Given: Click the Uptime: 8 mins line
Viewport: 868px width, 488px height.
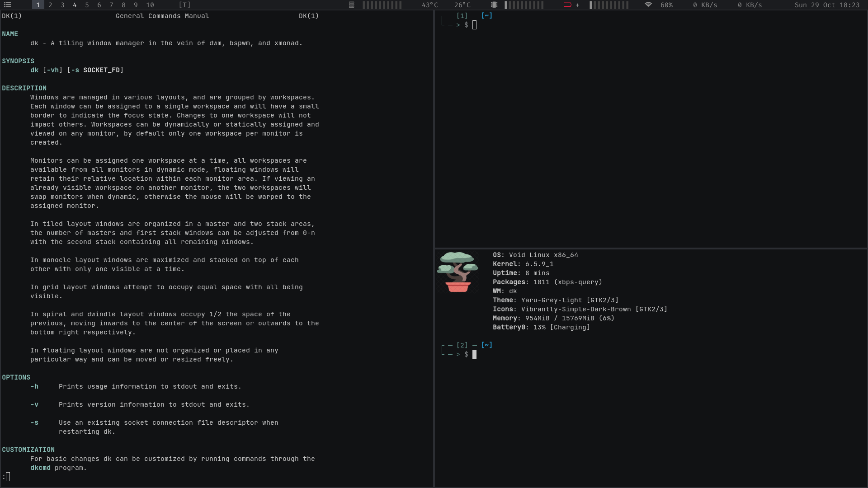Looking at the screenshot, I should [521, 273].
